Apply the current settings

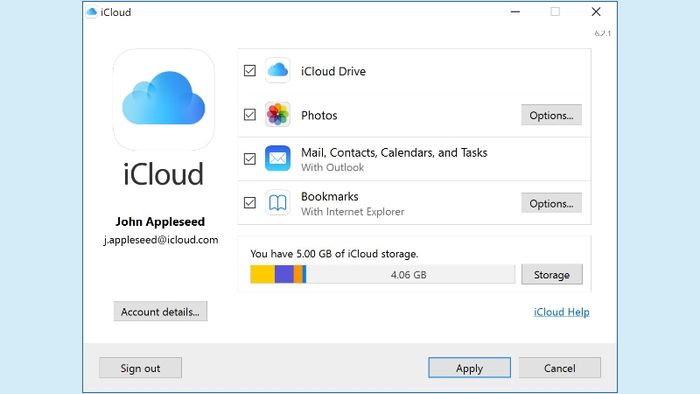tap(469, 368)
